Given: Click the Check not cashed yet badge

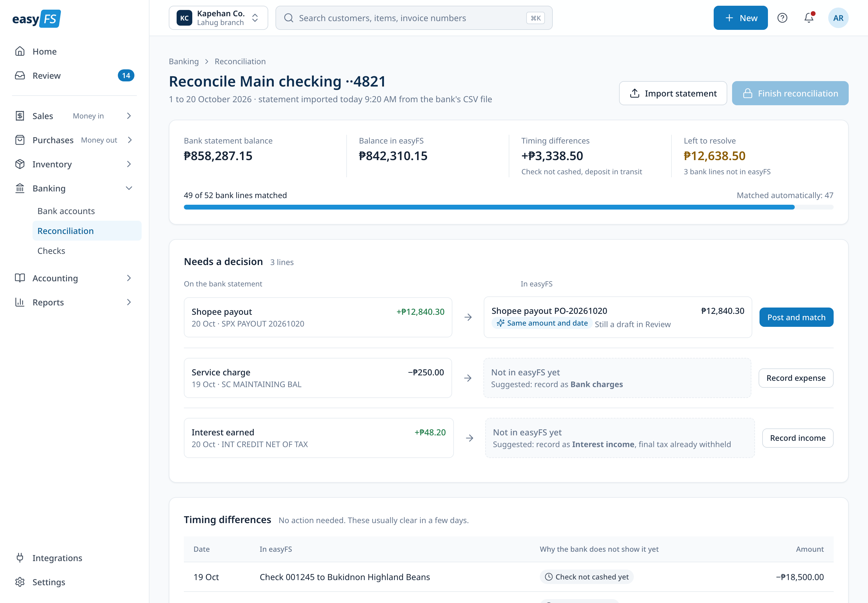Looking at the screenshot, I should point(587,577).
